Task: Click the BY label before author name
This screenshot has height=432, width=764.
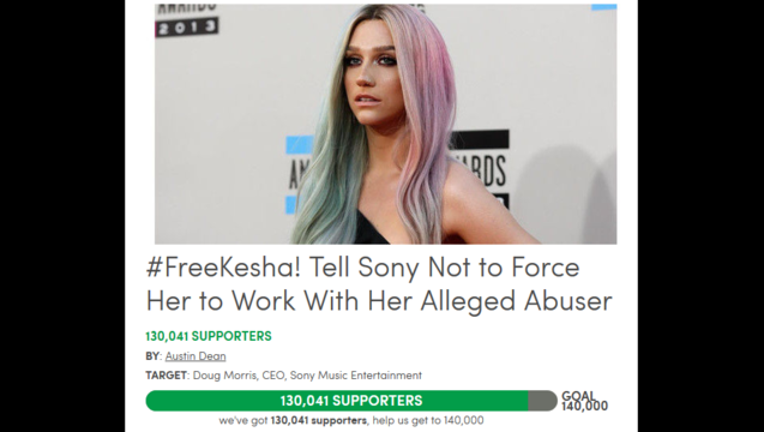Action: (153, 356)
